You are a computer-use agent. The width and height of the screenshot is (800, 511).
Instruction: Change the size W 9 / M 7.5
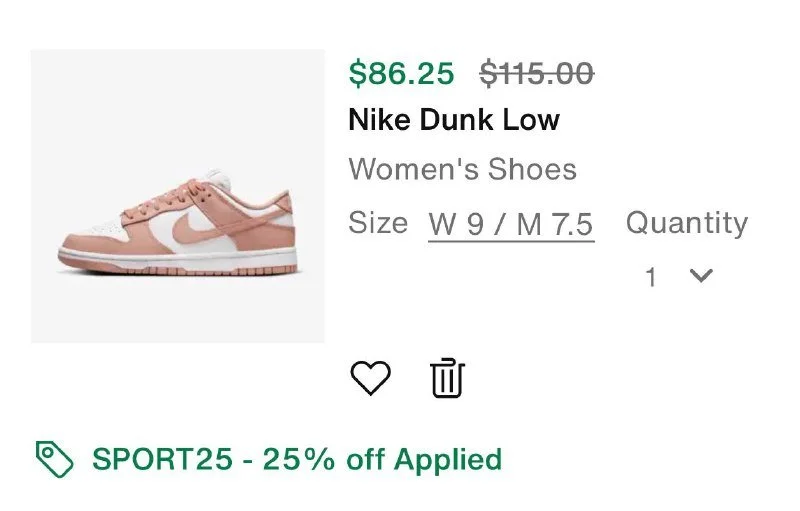[x=511, y=224]
